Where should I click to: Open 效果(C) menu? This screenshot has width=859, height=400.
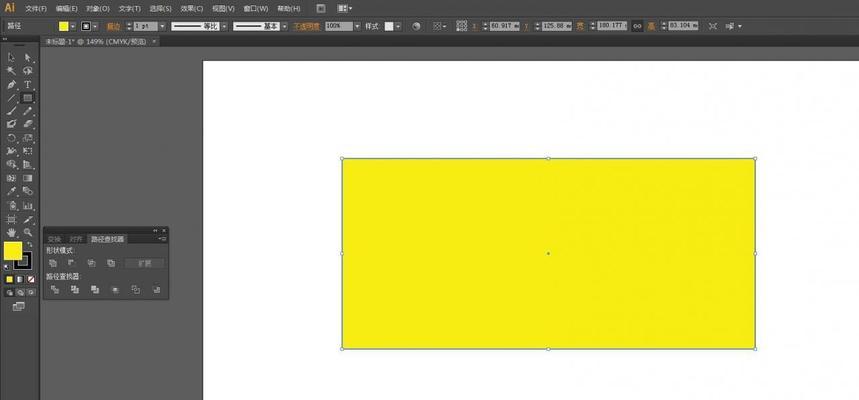click(x=192, y=9)
